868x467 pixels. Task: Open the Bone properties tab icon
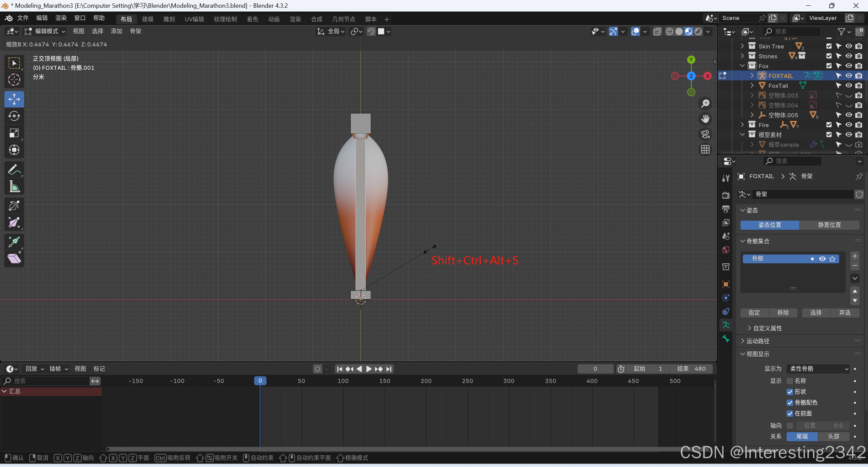tap(726, 339)
